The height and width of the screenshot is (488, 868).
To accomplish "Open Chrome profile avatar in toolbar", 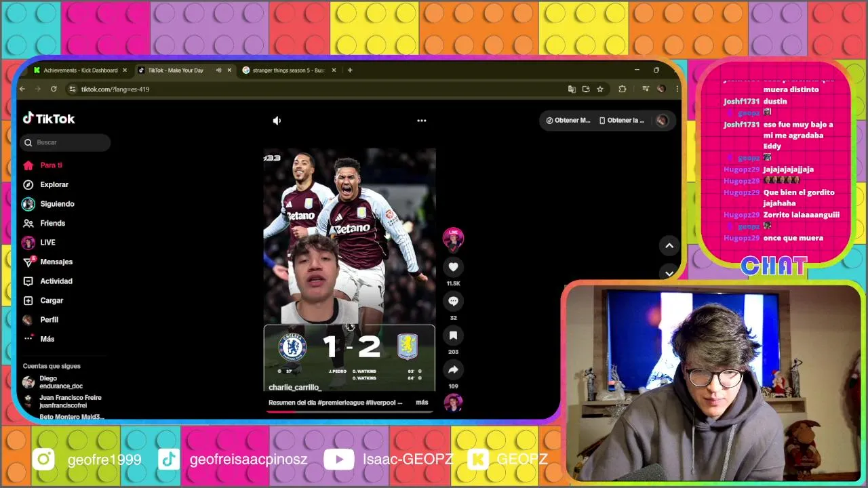I will point(660,89).
